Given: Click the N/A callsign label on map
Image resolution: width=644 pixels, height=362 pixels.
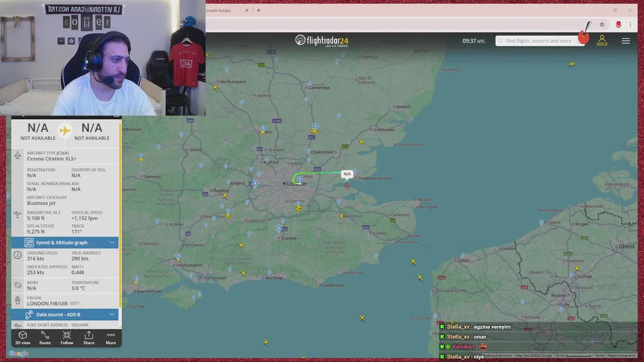Looking at the screenshot, I should pos(347,174).
